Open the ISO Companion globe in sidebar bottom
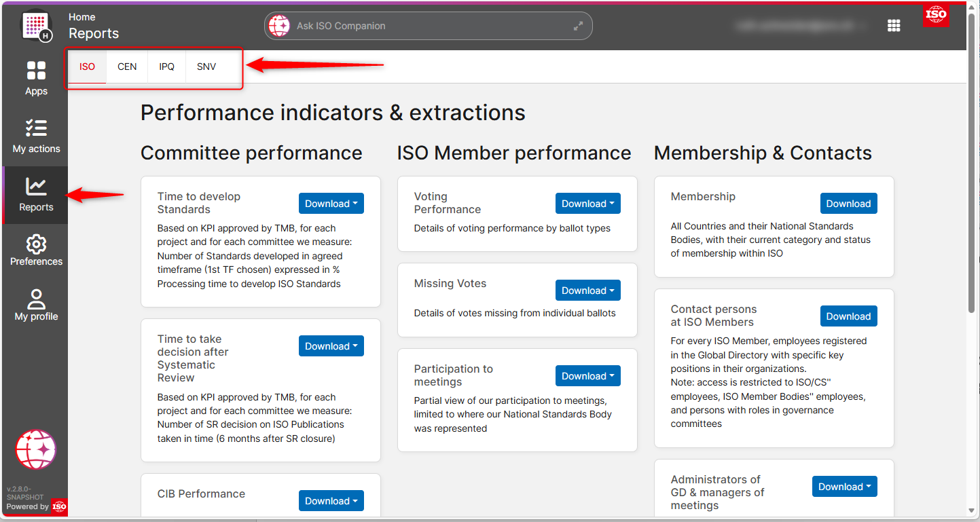 click(36, 449)
